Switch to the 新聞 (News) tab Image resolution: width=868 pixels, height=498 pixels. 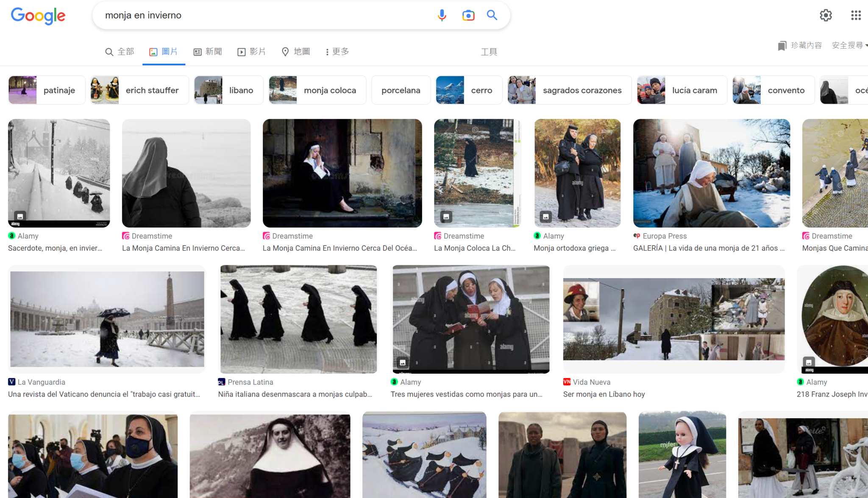tap(208, 52)
